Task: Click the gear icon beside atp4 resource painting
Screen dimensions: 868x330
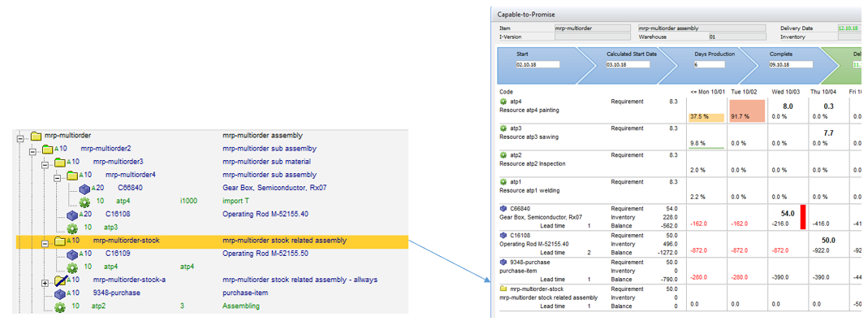Action: click(503, 102)
